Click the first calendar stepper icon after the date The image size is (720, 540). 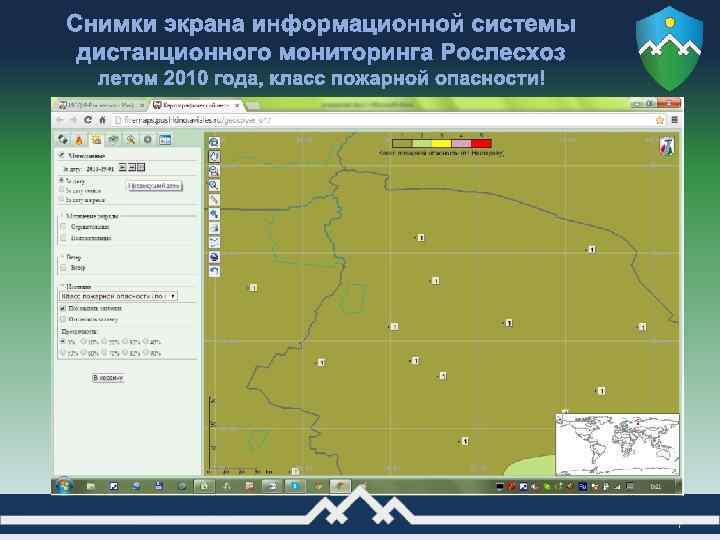(123, 167)
